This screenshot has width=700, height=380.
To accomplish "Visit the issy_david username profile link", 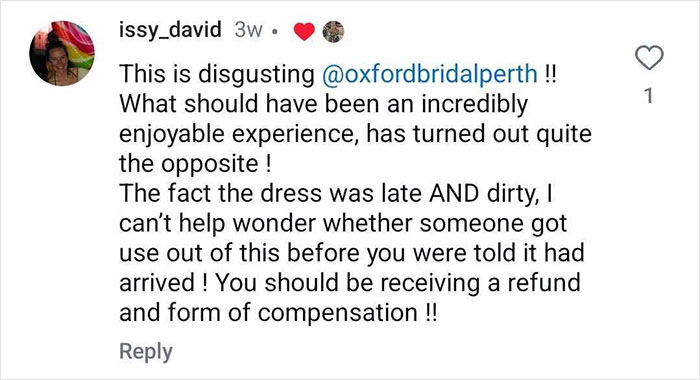I will 170,30.
